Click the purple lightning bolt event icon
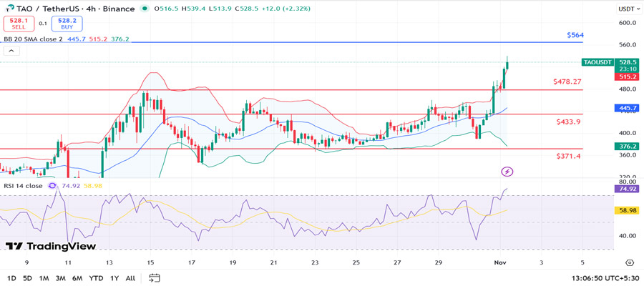Viewport: 644px width, 286px height. (x=507, y=172)
